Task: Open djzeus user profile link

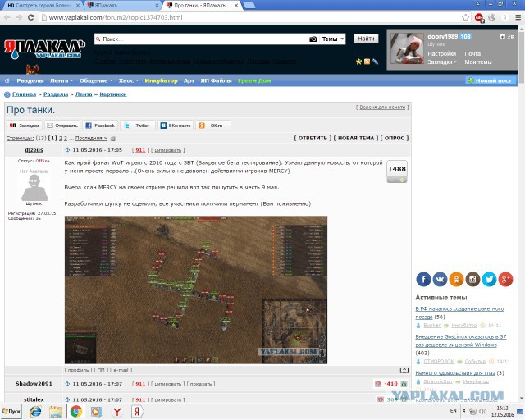Action: point(34,150)
